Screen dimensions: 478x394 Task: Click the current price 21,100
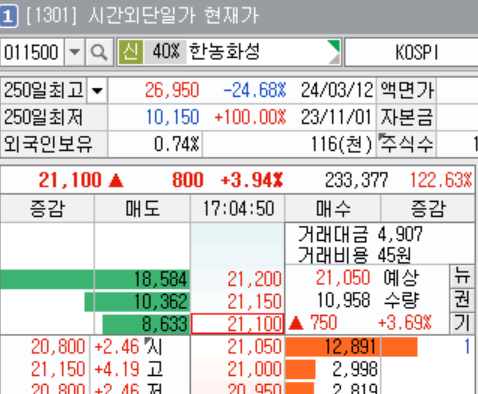point(70,180)
